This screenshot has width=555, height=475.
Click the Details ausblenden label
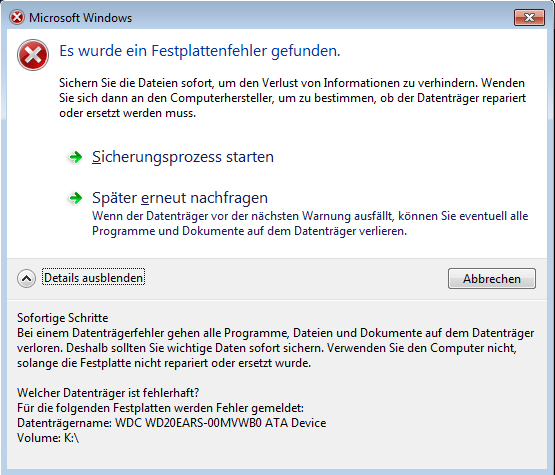pos(93,278)
